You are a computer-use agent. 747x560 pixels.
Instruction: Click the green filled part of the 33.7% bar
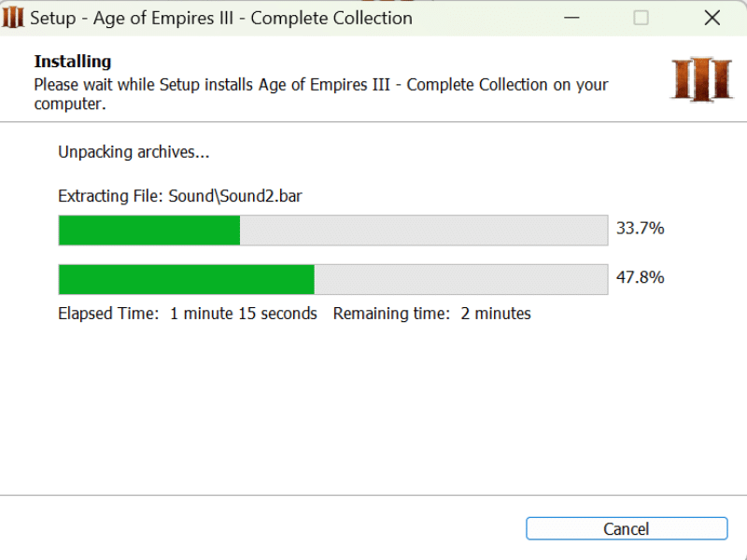tap(149, 231)
